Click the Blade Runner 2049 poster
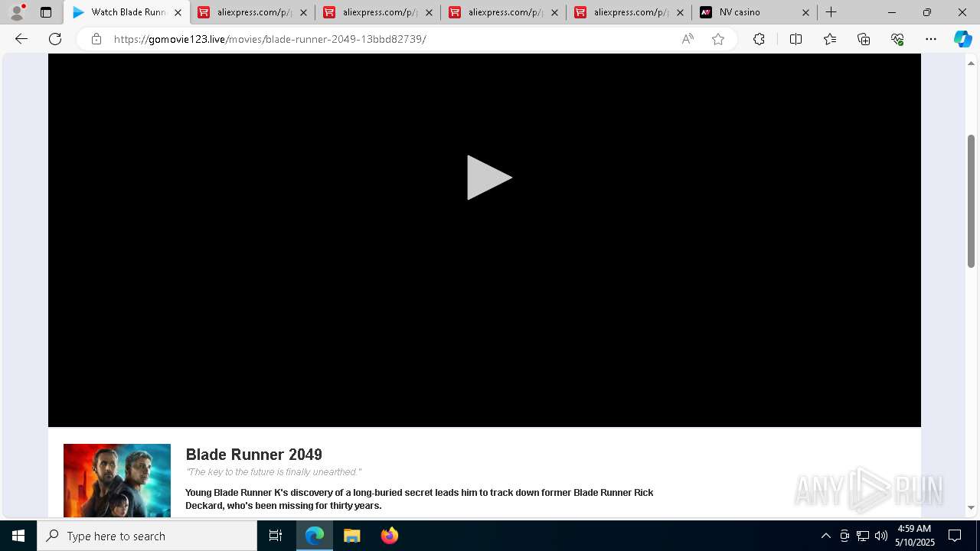The image size is (980, 551). tap(117, 481)
